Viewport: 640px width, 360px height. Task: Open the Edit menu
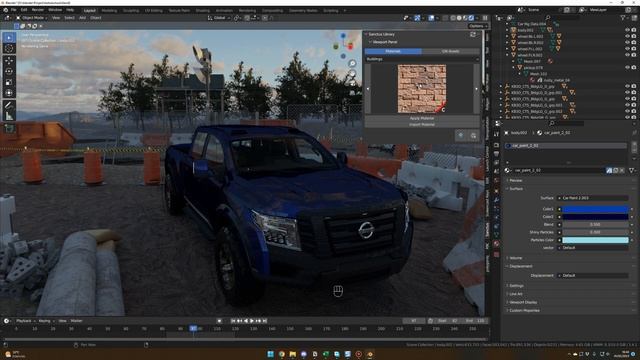(x=24, y=10)
